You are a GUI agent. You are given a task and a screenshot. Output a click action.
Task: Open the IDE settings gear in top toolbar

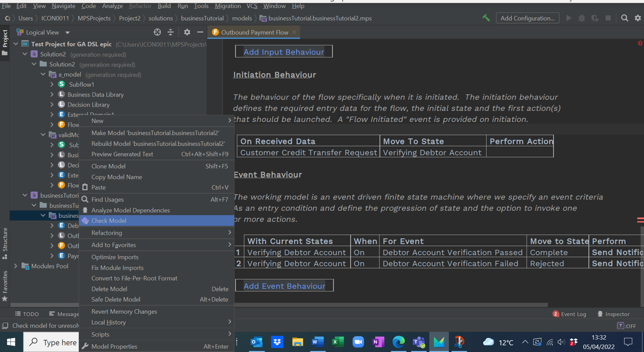[x=637, y=18]
